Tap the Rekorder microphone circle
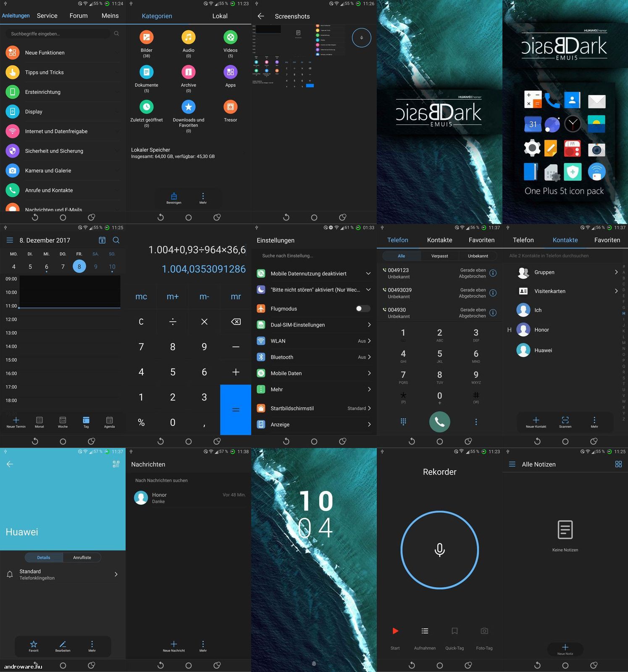 point(439,550)
